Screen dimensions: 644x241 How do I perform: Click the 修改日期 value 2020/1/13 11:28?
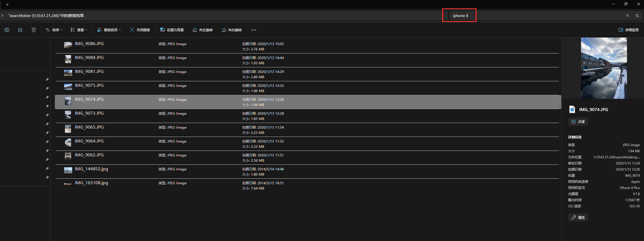(x=628, y=163)
